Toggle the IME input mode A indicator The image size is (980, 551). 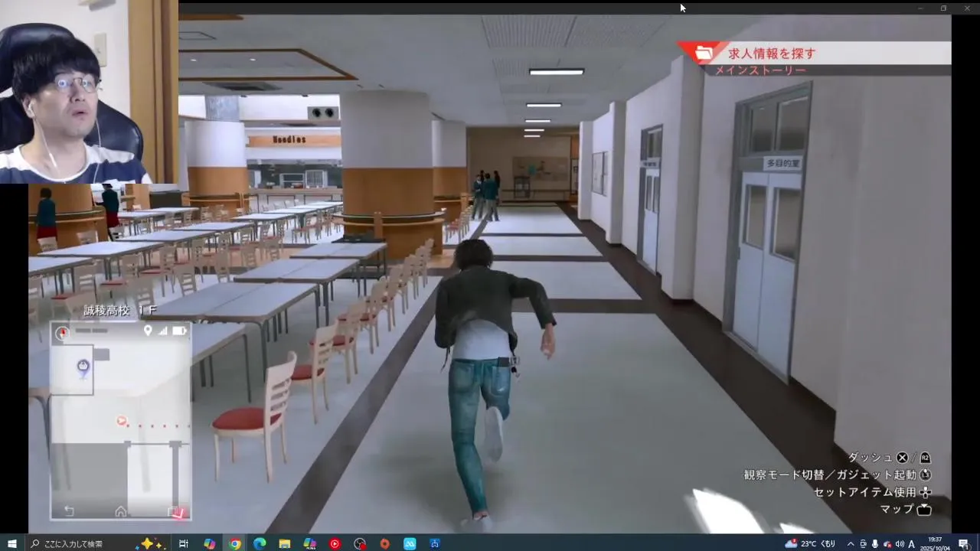pos(912,543)
